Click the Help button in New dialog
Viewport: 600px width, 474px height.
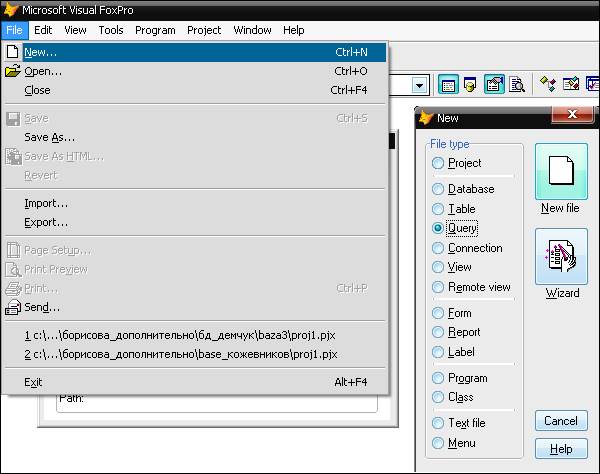click(561, 448)
